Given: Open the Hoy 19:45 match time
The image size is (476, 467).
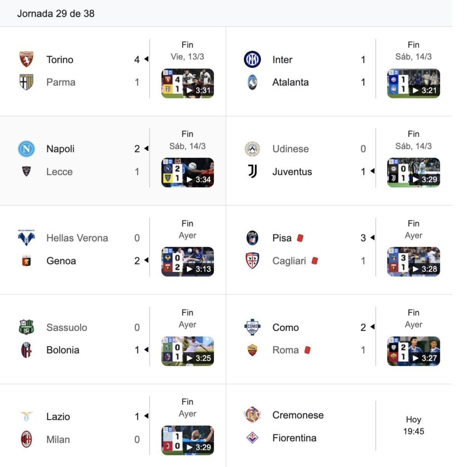Looking at the screenshot, I should pyautogui.click(x=413, y=426).
